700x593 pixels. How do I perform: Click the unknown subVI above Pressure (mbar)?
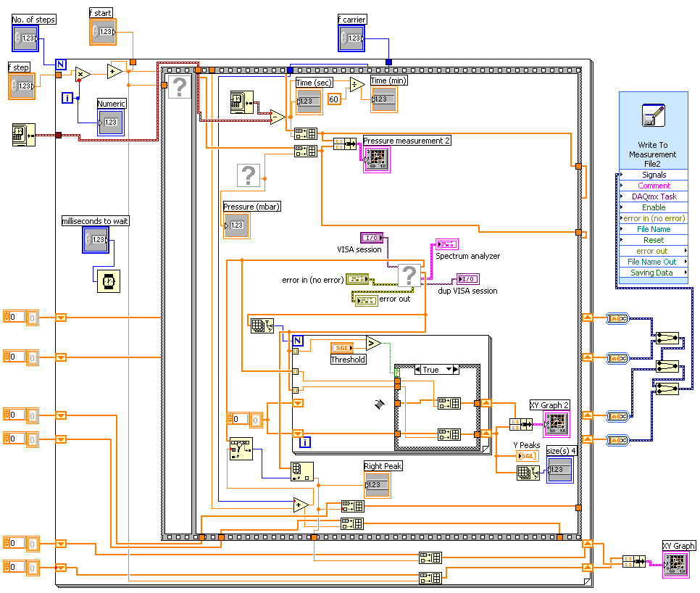[x=249, y=175]
